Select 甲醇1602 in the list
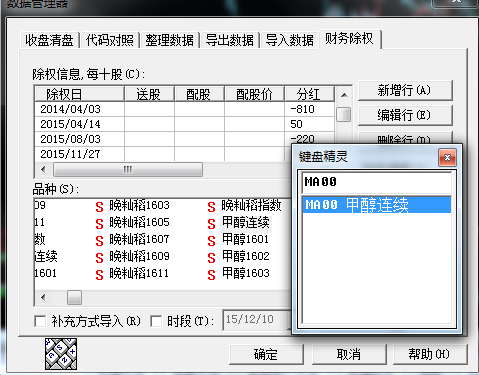Screen dimensions: 479x375 point(245,256)
